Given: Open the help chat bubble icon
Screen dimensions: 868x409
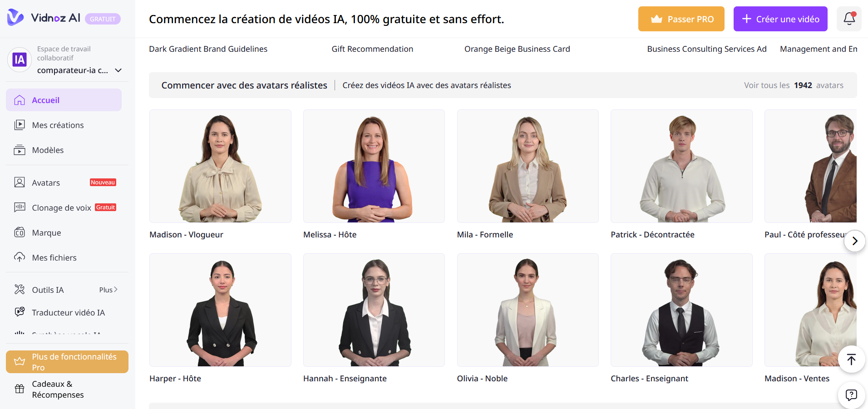Looking at the screenshot, I should click(851, 394).
